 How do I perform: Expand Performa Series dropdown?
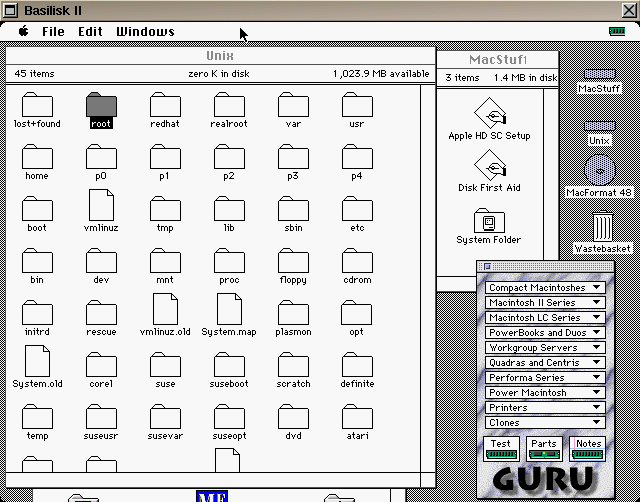545,378
